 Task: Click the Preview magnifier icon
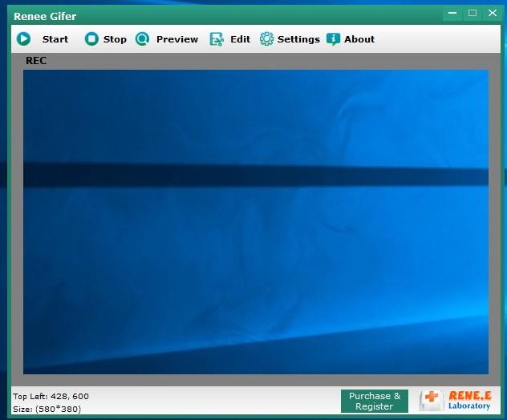point(142,39)
